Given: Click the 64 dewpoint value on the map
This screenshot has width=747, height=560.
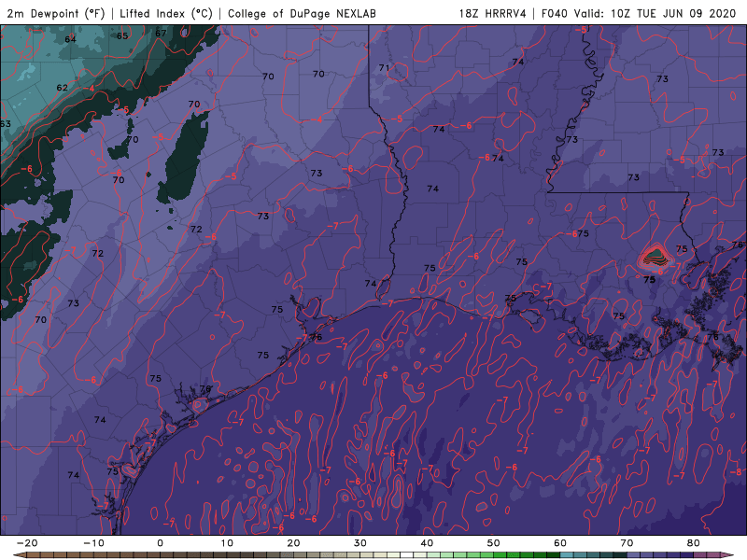Looking at the screenshot, I should [71, 39].
